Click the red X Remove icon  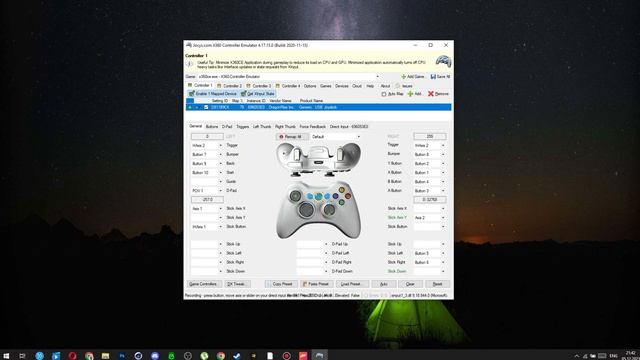click(431, 94)
